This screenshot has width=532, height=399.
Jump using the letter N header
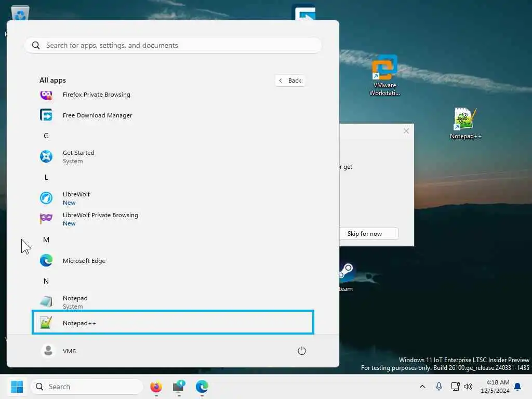(x=46, y=281)
